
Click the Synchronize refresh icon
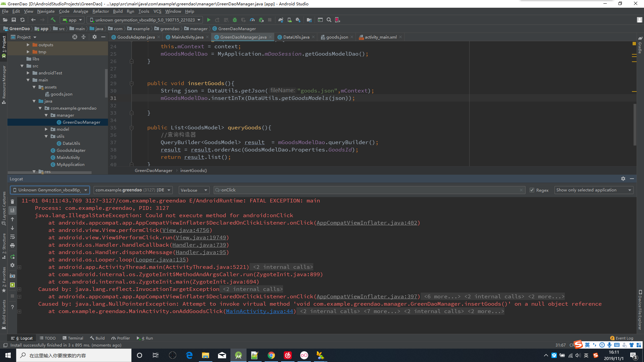[x=22, y=20]
